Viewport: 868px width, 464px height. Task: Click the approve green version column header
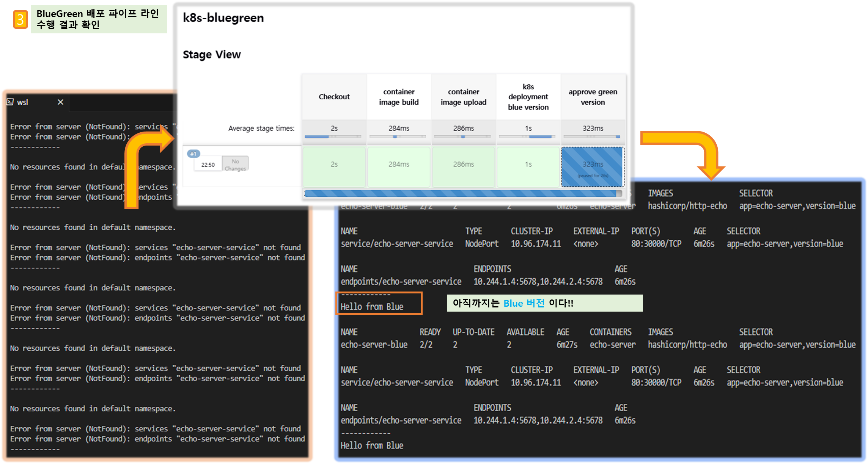pos(593,97)
